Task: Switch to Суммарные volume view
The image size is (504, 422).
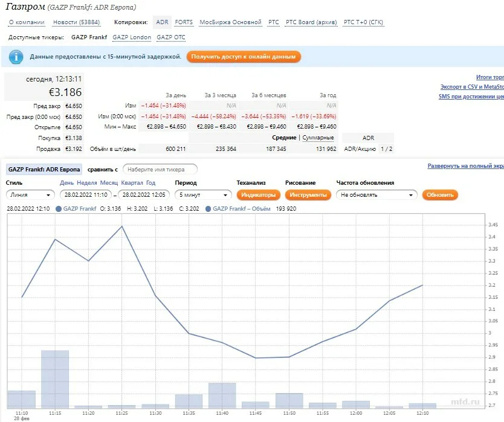Action: [x=318, y=138]
